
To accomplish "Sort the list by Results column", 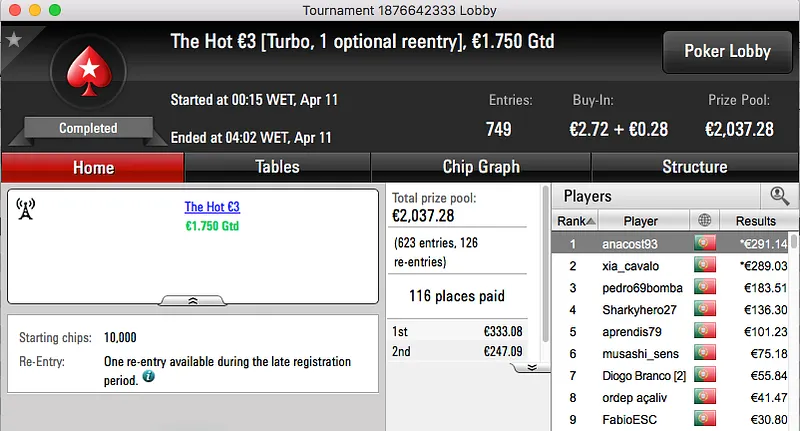I will tap(755, 220).
